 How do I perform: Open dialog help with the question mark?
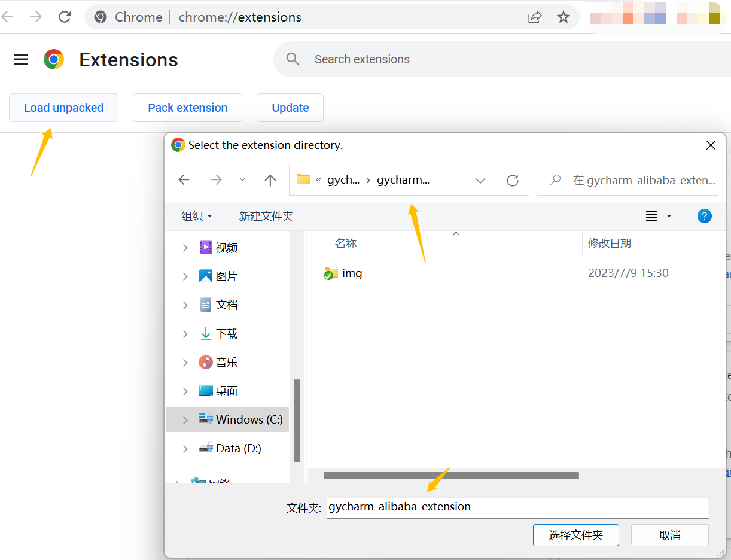705,216
